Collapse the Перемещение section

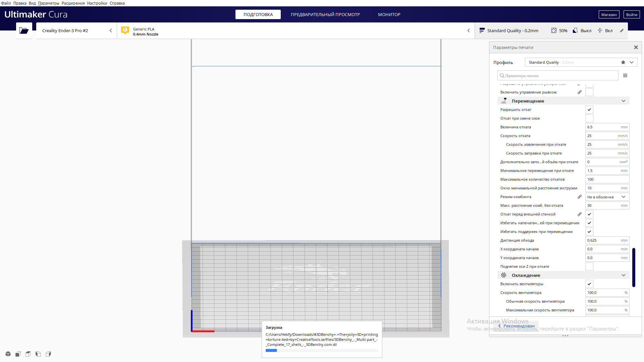[x=623, y=101]
